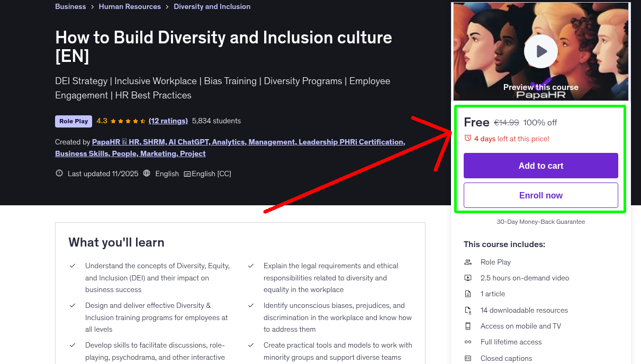This screenshot has width=641, height=364.
Task: Click the Enroll now button
Action: pyautogui.click(x=540, y=195)
